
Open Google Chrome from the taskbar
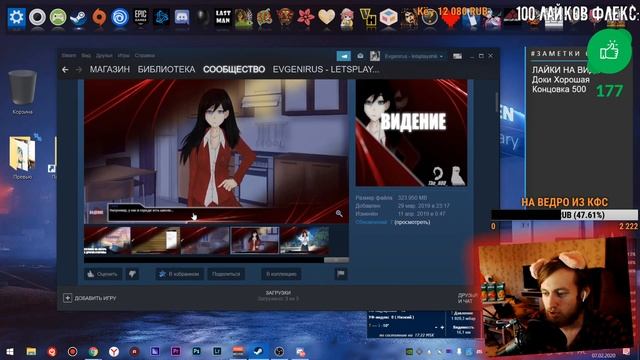[93, 351]
